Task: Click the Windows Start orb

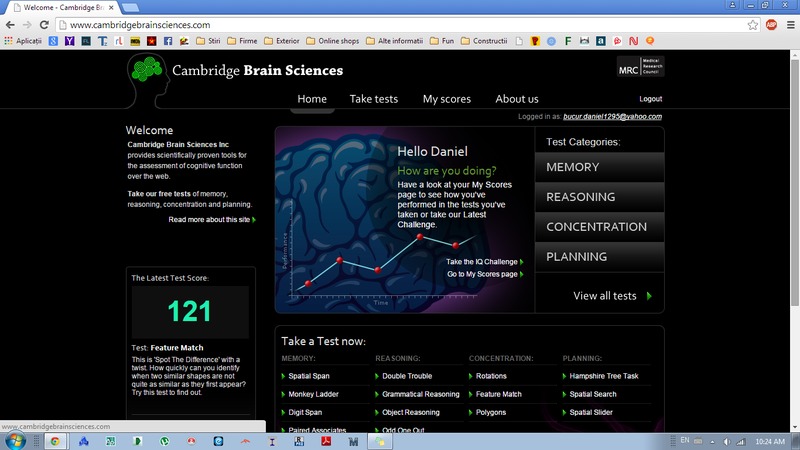Action: [15, 441]
